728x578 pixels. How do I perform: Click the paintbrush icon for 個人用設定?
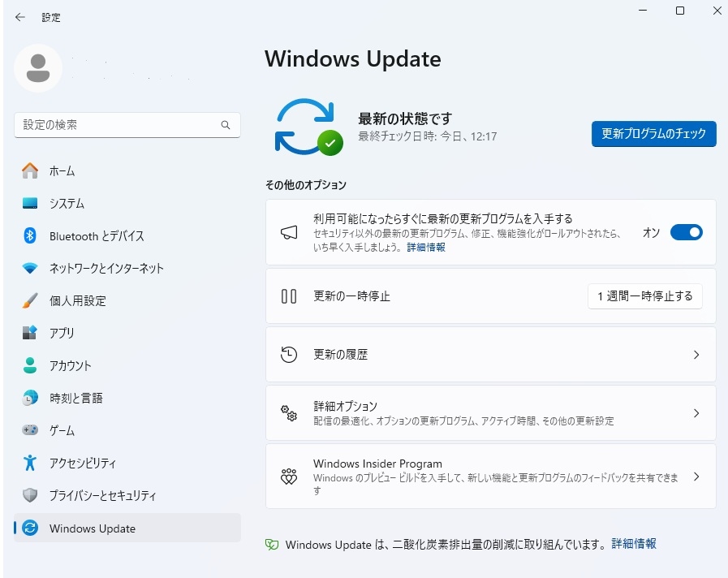point(30,301)
